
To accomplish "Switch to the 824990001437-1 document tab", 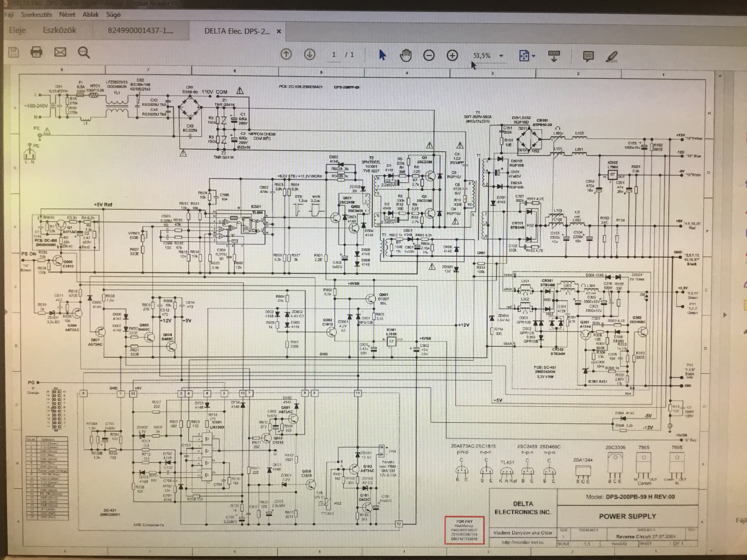I will click(140, 31).
